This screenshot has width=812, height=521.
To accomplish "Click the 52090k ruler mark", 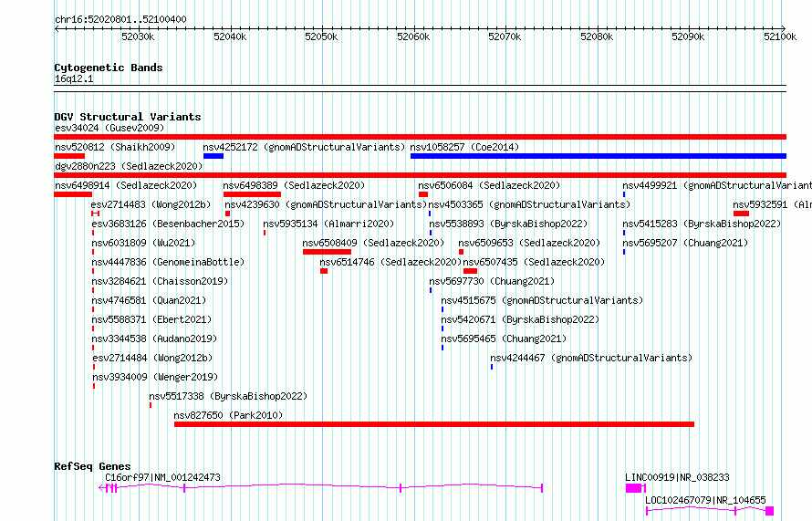I will point(688,36).
